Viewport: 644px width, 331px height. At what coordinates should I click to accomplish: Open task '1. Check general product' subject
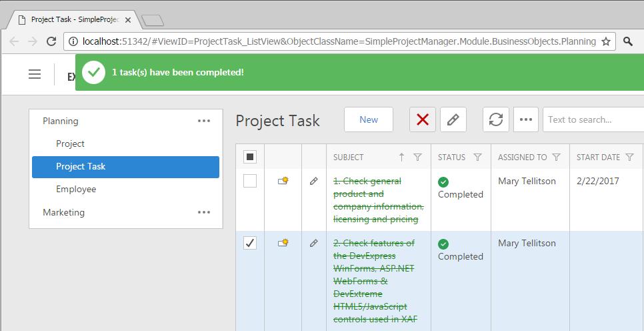378,200
